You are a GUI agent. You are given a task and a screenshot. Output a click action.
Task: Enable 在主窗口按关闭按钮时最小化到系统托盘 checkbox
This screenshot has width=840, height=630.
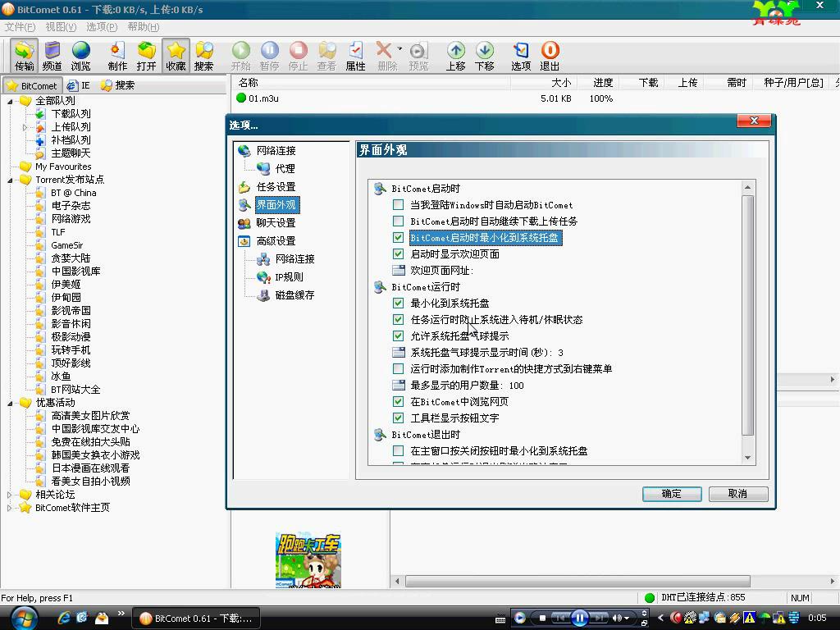click(398, 450)
